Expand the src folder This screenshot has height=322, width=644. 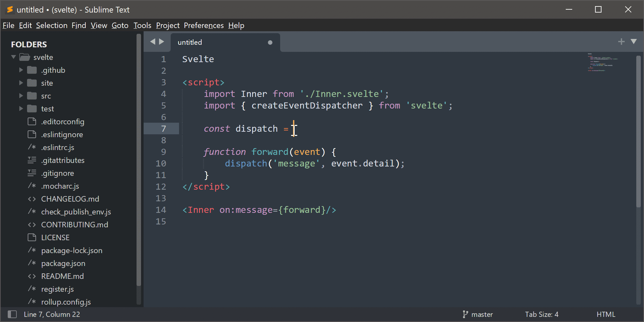point(21,96)
